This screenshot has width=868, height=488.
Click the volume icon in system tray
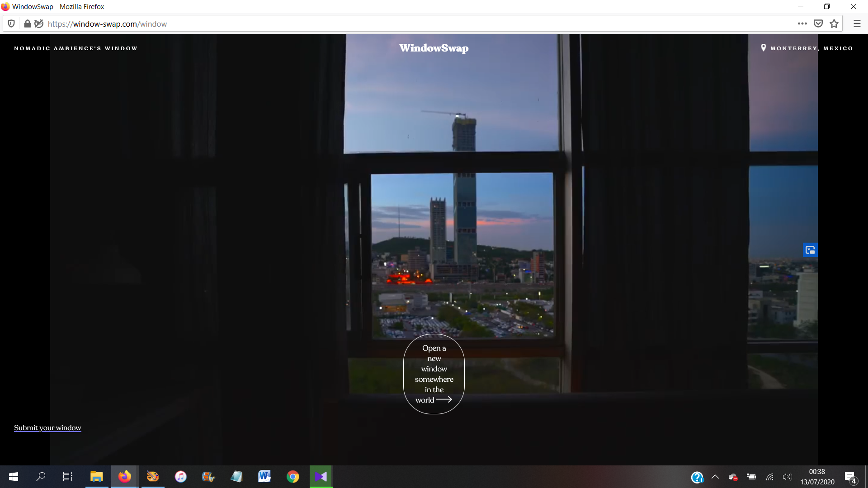787,477
